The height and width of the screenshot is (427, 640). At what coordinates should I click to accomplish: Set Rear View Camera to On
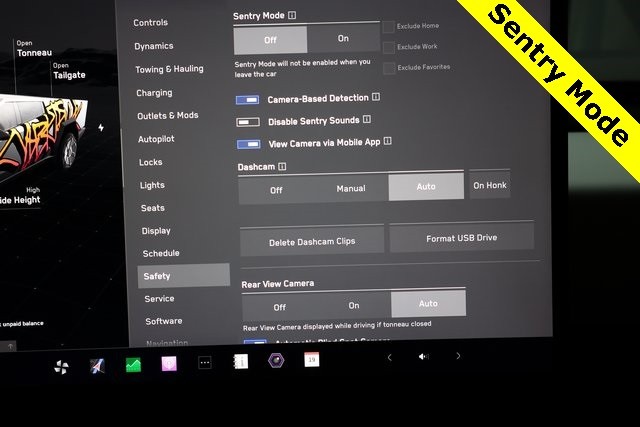(354, 305)
